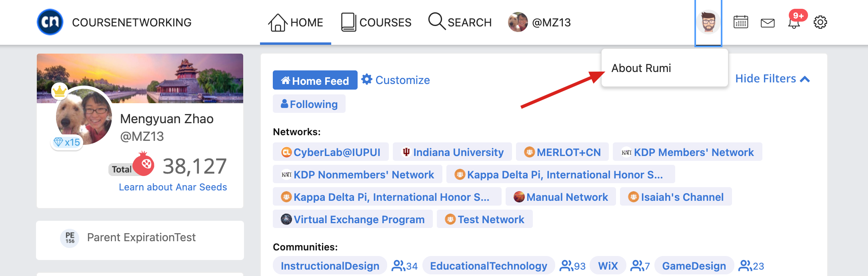Image resolution: width=868 pixels, height=276 pixels.
Task: Open InstructionalDesign community tag
Action: click(x=330, y=266)
